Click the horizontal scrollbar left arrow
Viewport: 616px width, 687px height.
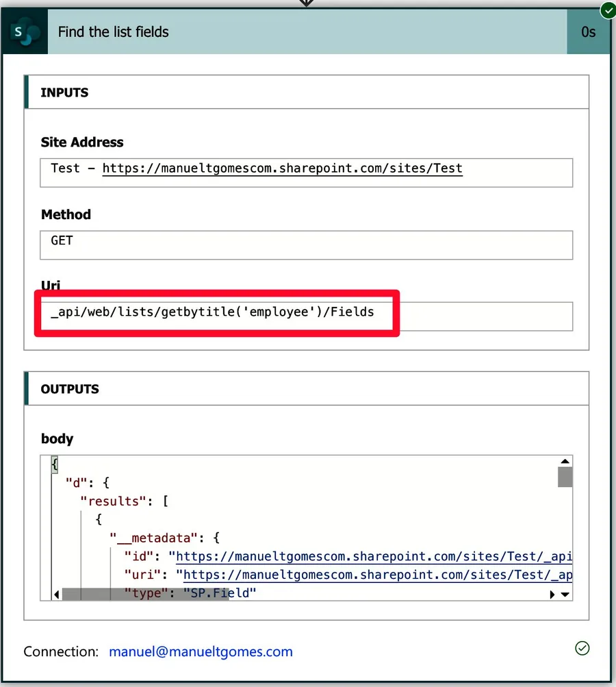[57, 595]
